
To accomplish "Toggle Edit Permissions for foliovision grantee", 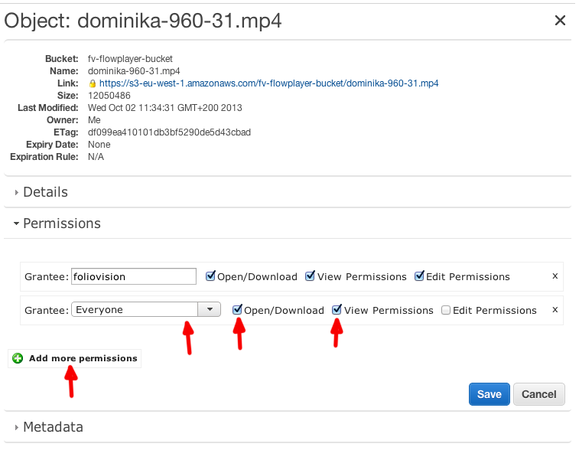I will click(x=419, y=275).
